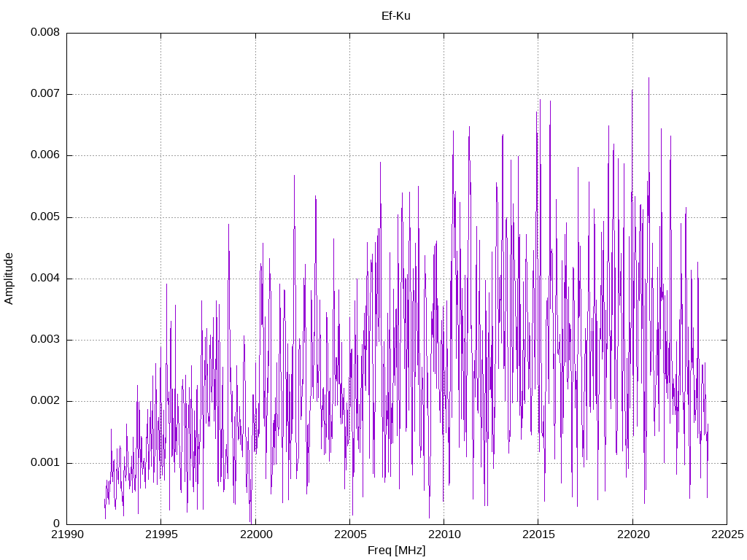Viewport: 747px width, 560px height.
Task: Click the 22015 x-axis tick label
Action: [538, 534]
